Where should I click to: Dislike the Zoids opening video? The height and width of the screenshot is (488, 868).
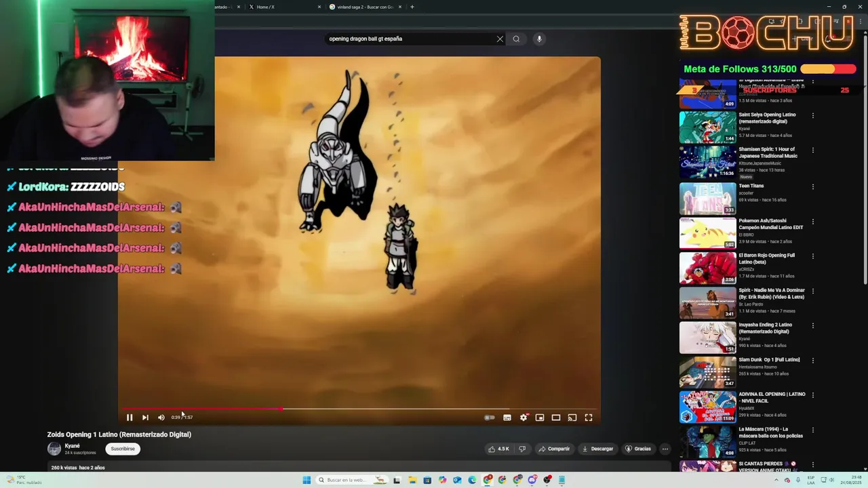tap(522, 449)
